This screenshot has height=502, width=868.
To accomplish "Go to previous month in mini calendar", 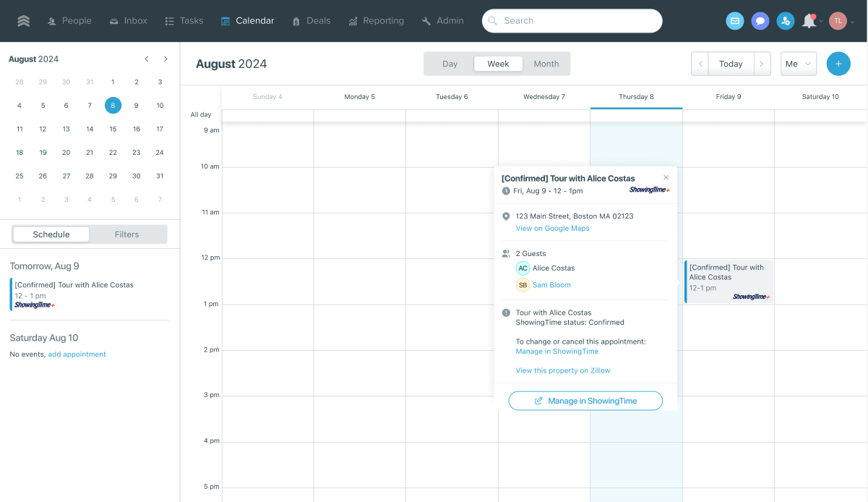I will 147,59.
